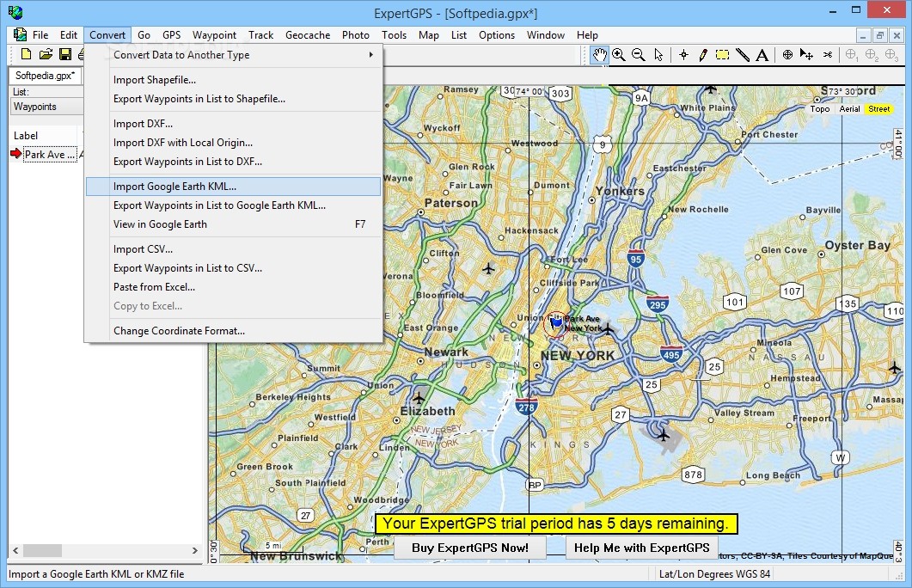The height and width of the screenshot is (588, 912).
Task: Switch map to Aerial view
Action: click(x=850, y=109)
